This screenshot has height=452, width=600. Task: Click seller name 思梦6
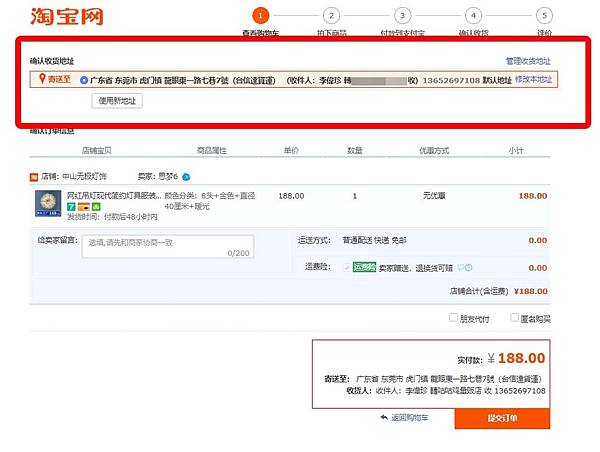point(168,176)
